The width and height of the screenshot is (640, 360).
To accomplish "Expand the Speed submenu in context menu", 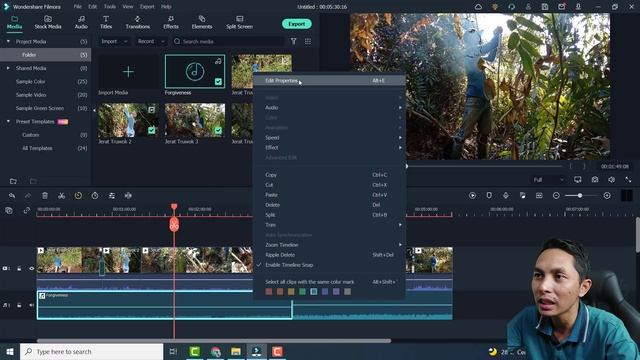I will [329, 138].
